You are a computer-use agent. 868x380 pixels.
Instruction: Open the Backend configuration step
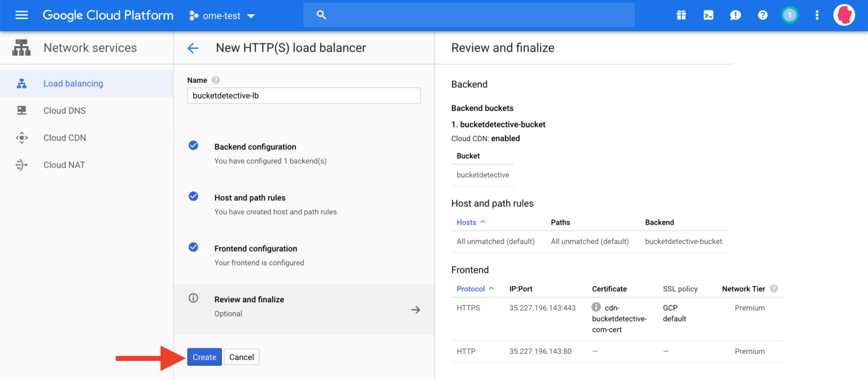pos(255,147)
